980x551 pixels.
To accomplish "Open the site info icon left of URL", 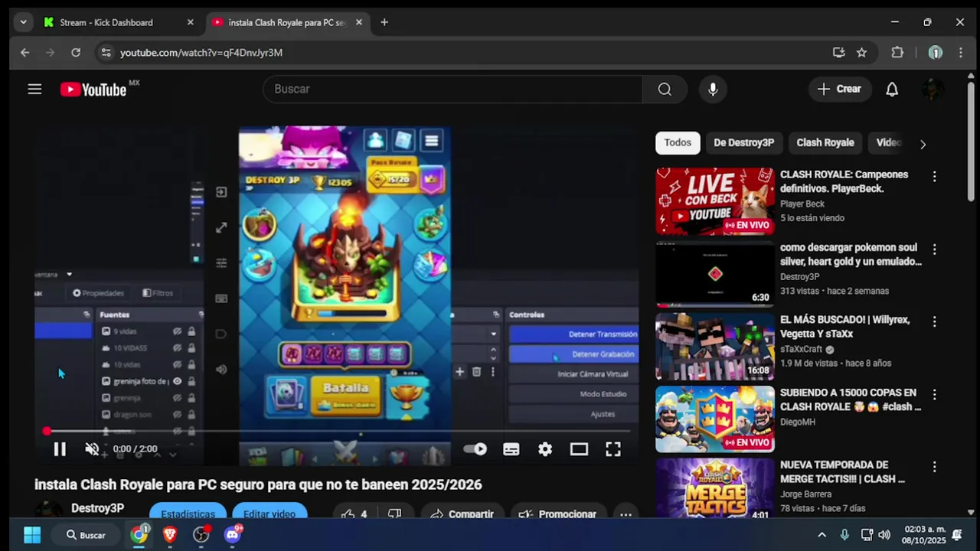I will (x=106, y=52).
